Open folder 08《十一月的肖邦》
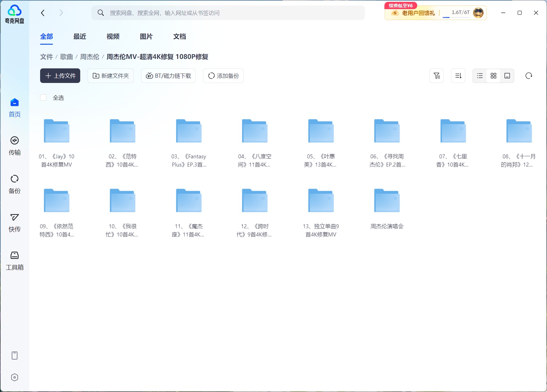The width and height of the screenshot is (547, 392). 519,143
